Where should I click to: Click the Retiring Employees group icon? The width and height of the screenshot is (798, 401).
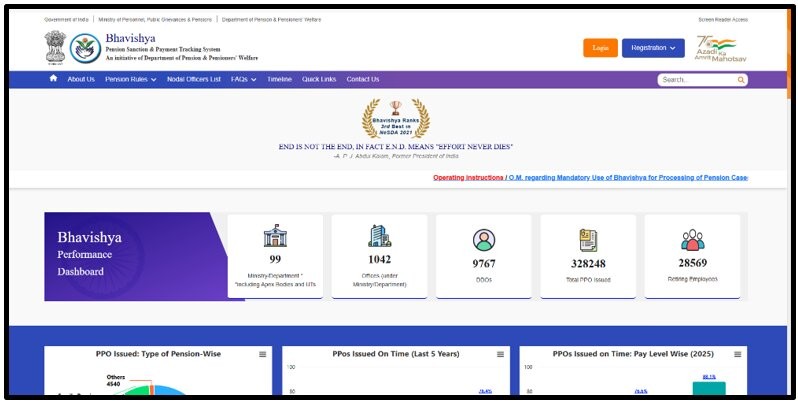(693, 240)
